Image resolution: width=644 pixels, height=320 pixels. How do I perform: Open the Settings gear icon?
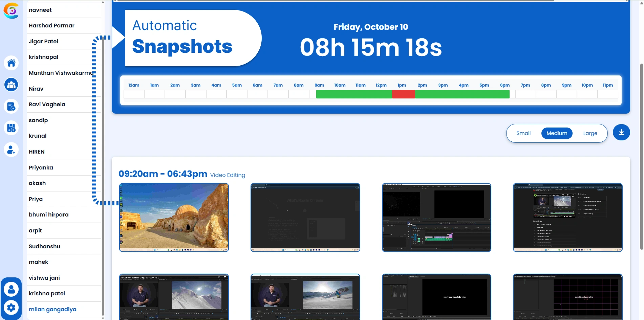(11, 307)
